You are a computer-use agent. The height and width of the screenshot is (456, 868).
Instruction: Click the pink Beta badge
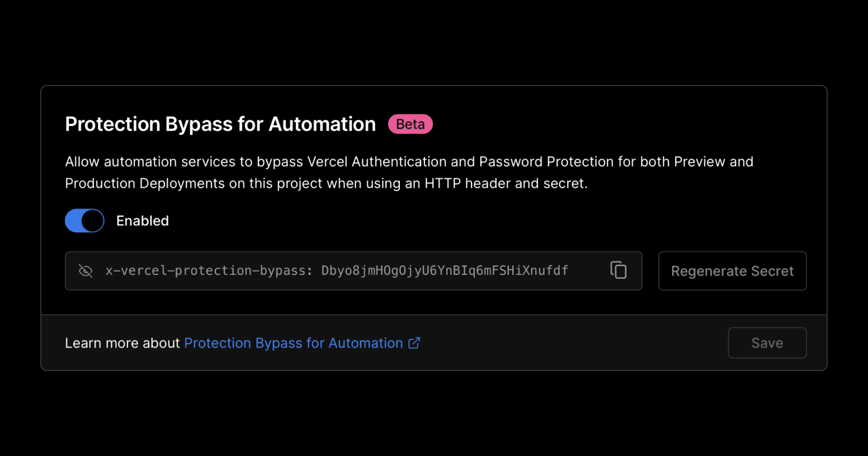click(410, 124)
